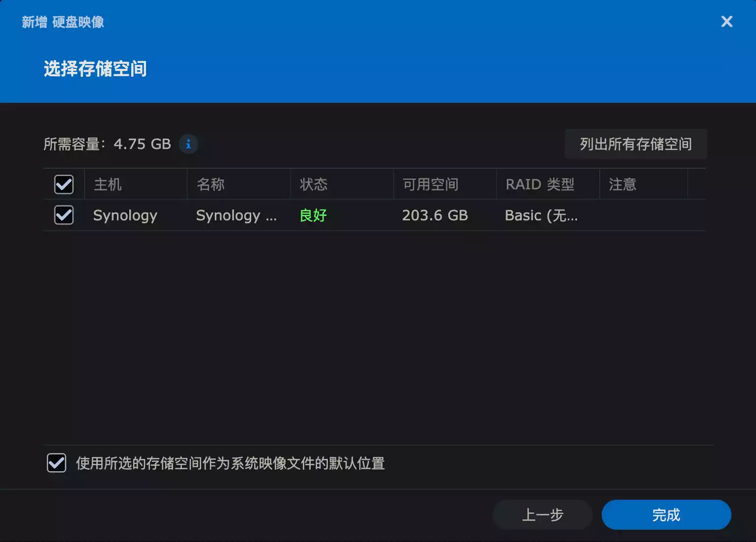Click the 列出所有存储空间 button
756x542 pixels.
tap(636, 144)
